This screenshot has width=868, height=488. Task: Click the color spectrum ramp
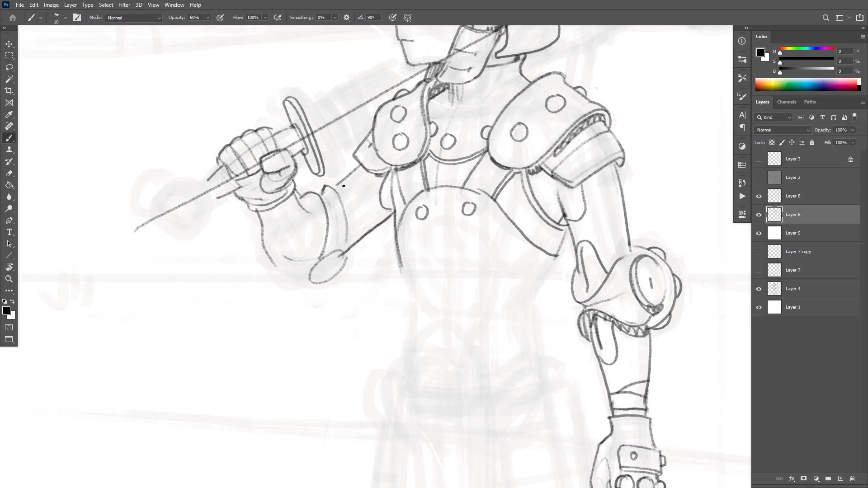click(x=806, y=85)
